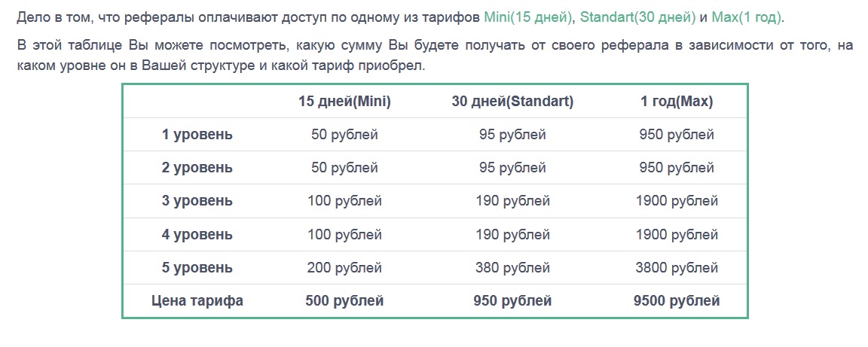The image size is (868, 347).
Task: Click the "9500 рублей" Max tariff price
Action: coord(677,301)
